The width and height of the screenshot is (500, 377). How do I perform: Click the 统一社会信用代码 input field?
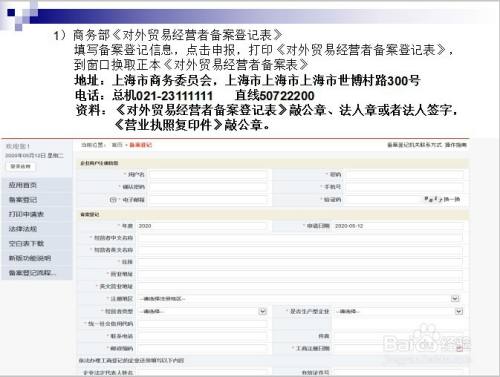202,323
